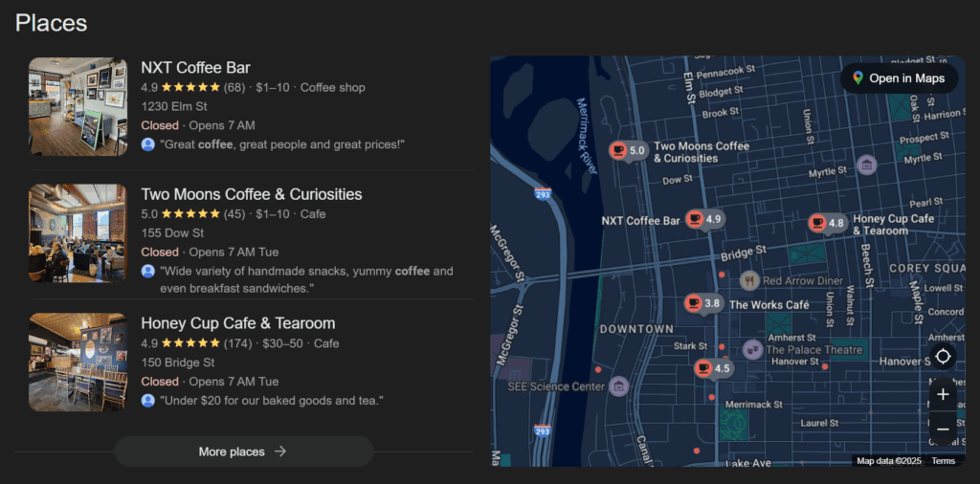Click The Palace Theatre map label

[x=814, y=350]
